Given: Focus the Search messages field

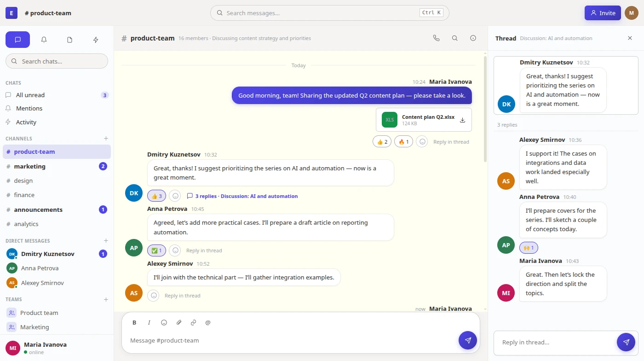Looking at the screenshot, I should coord(329,13).
